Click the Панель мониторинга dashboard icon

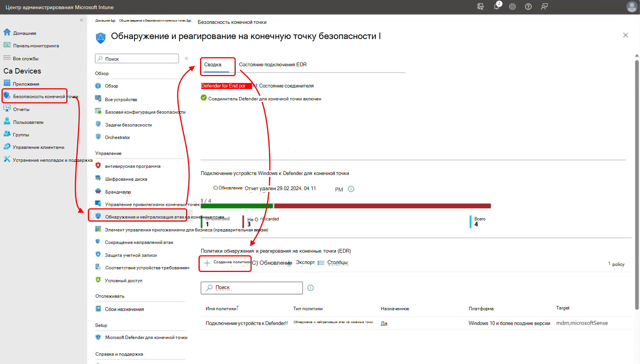[7, 45]
